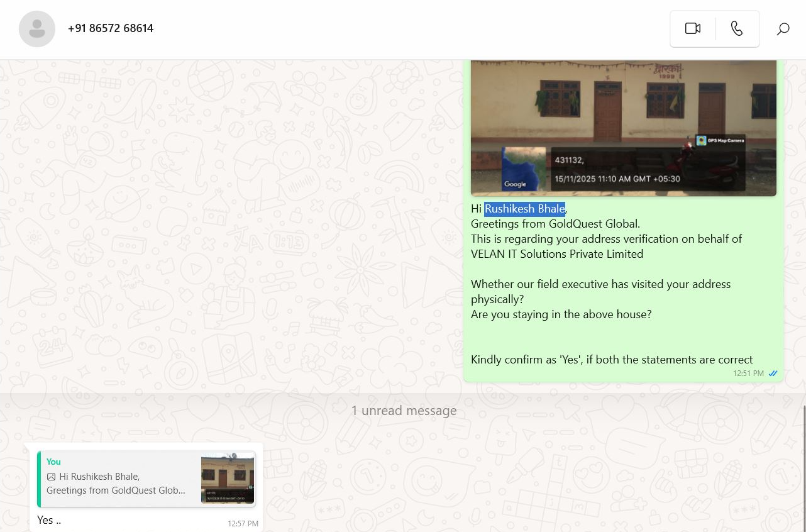Click the GPS Map Camera logo on photo
This screenshot has height=532, width=806.
click(x=702, y=140)
